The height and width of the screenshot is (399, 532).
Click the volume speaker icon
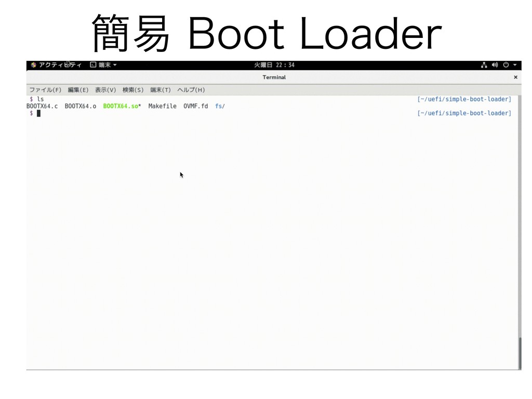495,65
